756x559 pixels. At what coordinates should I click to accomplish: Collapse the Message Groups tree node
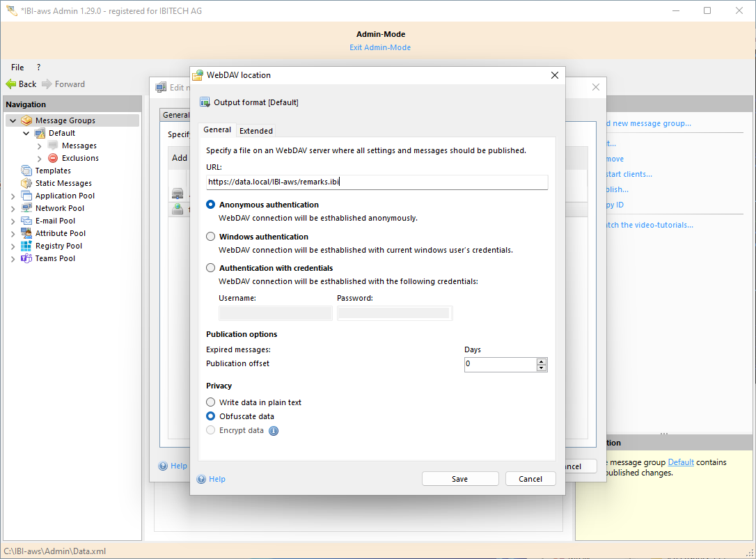click(13, 120)
